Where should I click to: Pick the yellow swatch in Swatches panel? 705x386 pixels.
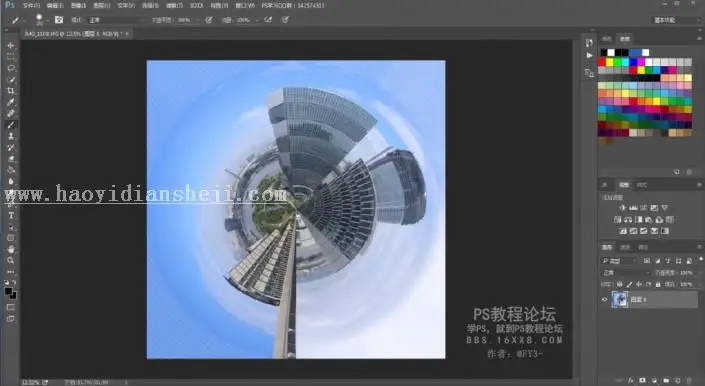pyautogui.click(x=610, y=62)
